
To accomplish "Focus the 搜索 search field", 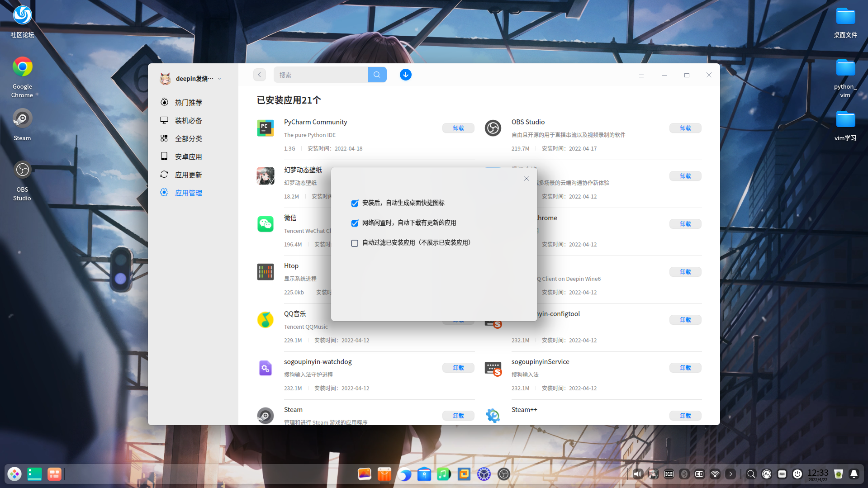I will (x=321, y=75).
